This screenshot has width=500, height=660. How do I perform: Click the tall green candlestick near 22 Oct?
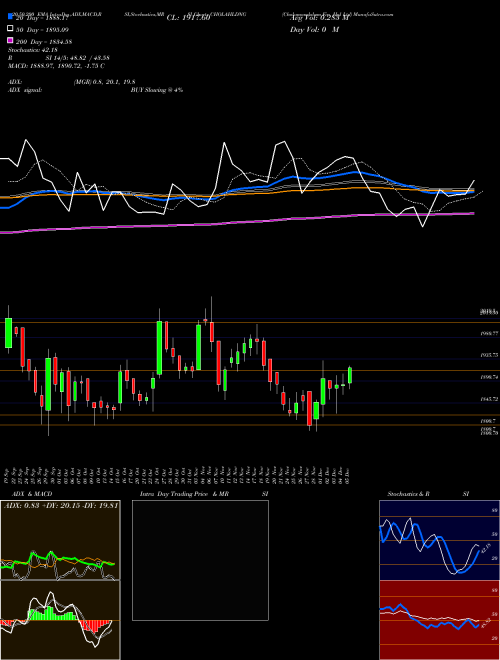pos(160,348)
